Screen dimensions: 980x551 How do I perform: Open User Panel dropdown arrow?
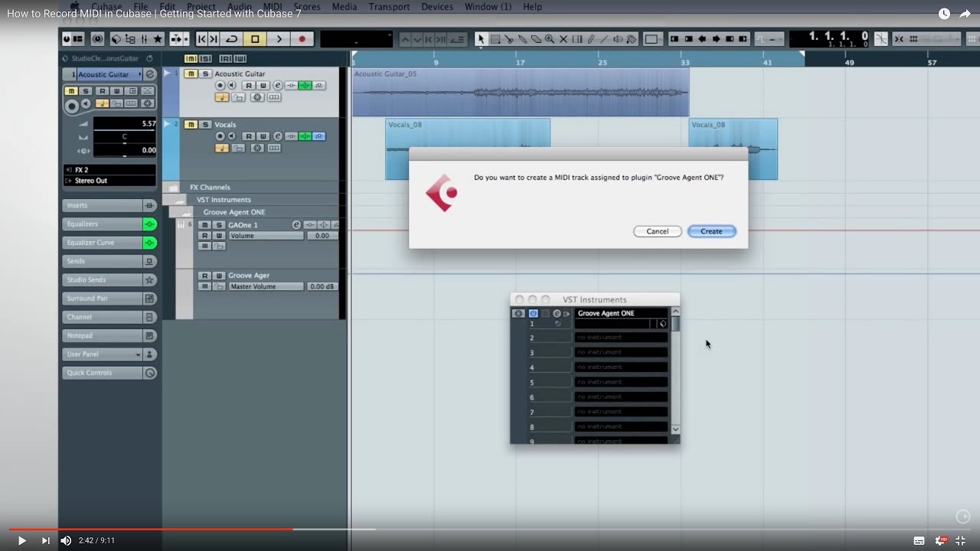coord(138,354)
